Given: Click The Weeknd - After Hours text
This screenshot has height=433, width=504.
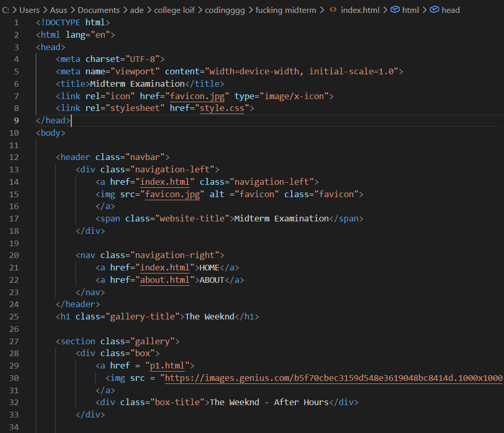Looking at the screenshot, I should coord(270,403).
